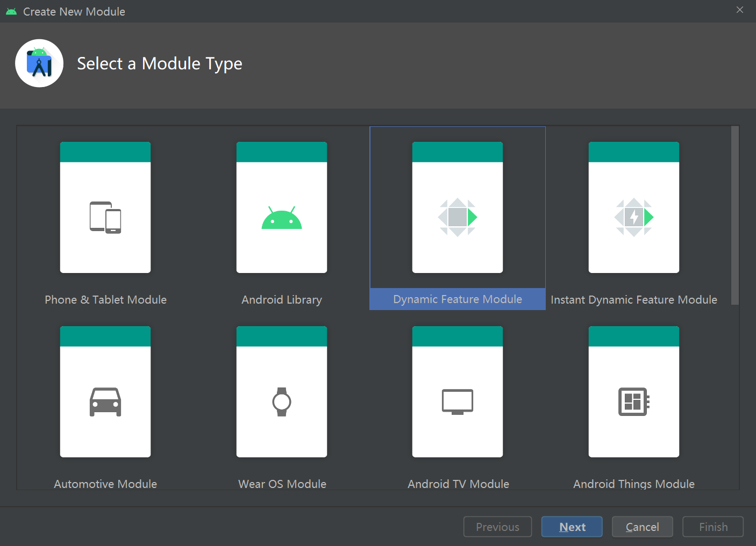Click the Cancel button
756x546 pixels.
[643, 527]
